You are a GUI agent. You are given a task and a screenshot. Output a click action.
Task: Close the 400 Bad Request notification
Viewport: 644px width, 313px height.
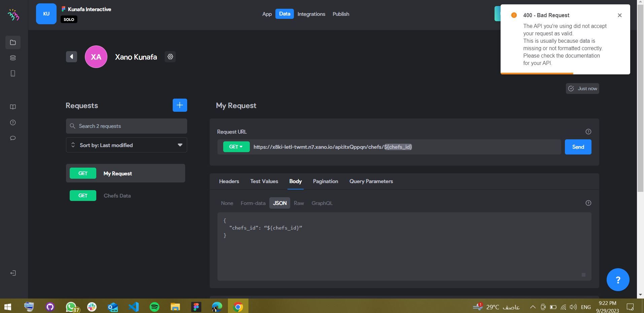pos(619,15)
